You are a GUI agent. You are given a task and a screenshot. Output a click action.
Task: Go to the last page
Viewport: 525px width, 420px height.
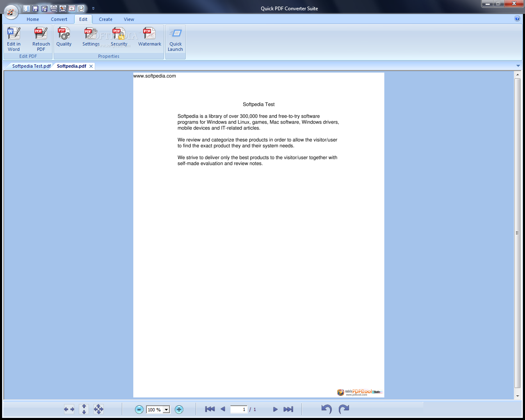pos(288,409)
